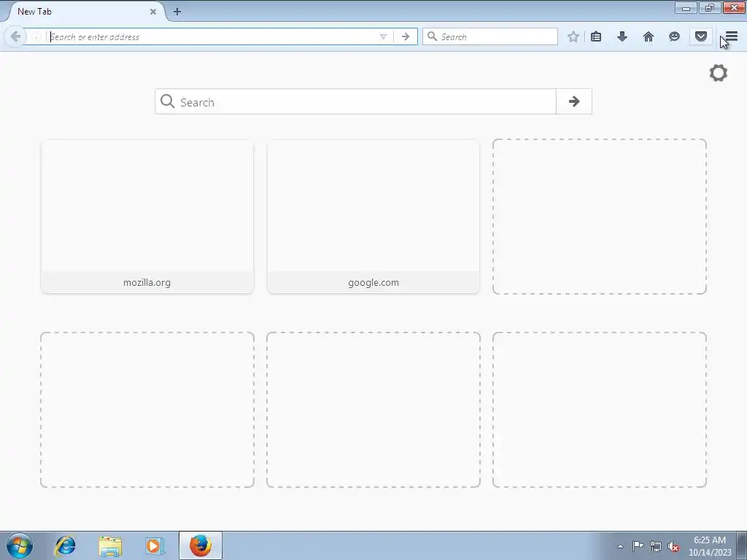Focus the center page Search field
747x560 pixels.
(x=355, y=101)
